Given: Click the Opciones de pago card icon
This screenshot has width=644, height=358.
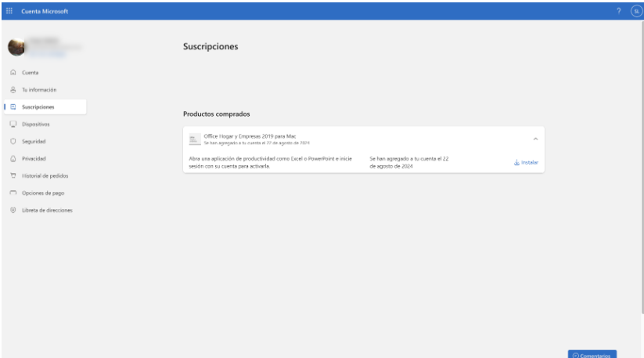Looking at the screenshot, I should [13, 193].
